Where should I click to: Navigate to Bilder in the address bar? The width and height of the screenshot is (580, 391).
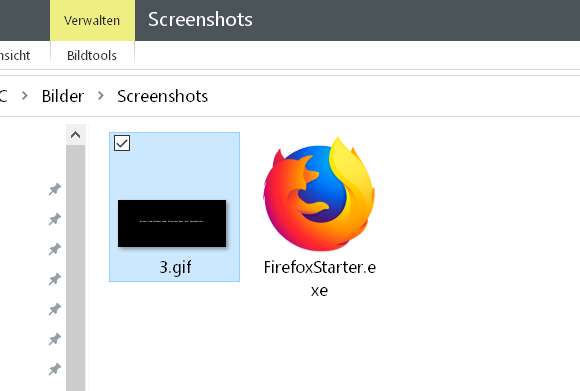click(63, 96)
